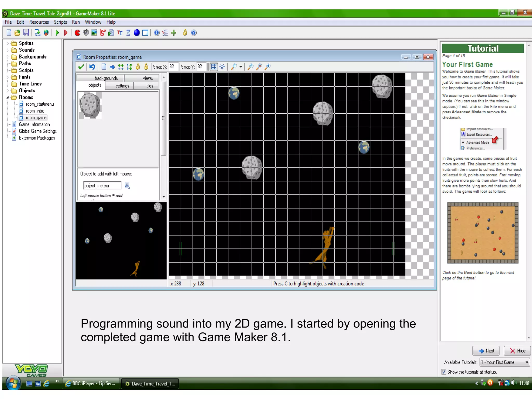Confirm room changes with green checkmark

pos(81,67)
